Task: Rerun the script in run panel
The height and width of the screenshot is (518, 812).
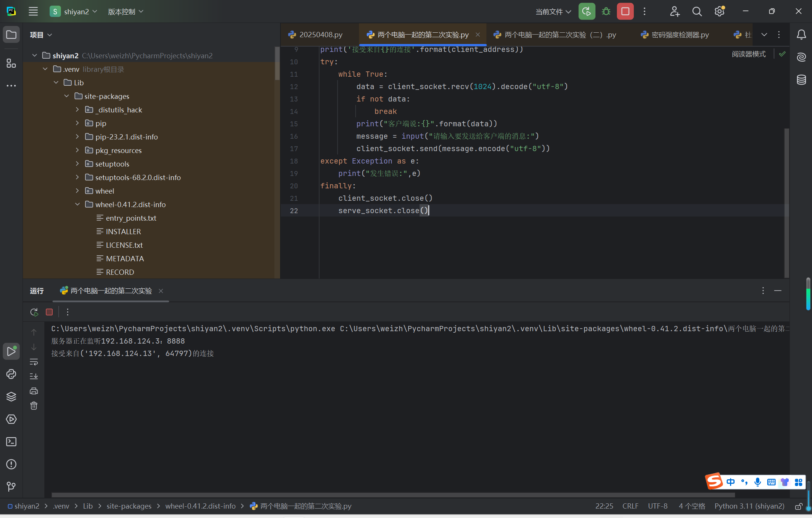Action: pyautogui.click(x=34, y=312)
